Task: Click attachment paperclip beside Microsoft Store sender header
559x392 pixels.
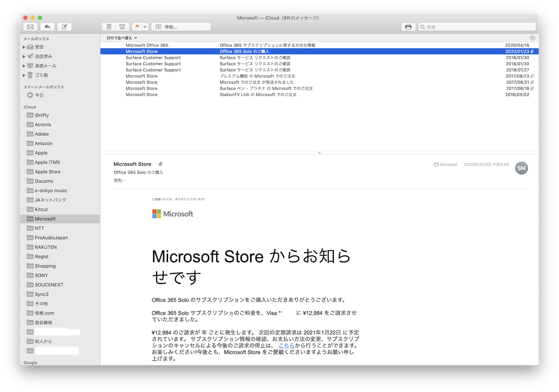Action: click(161, 164)
